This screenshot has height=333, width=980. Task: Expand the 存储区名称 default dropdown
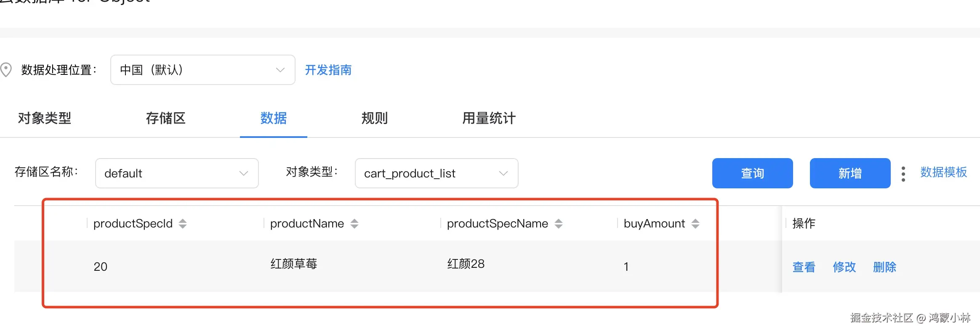[177, 173]
